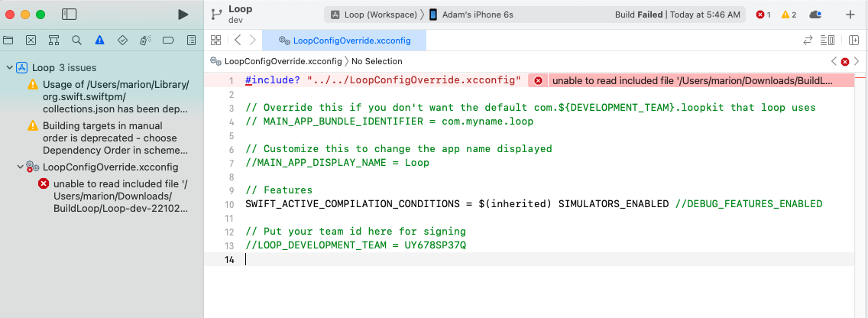Click the SWIFT_ACTIVE_COMPILATION_CONDITIONS line
Viewport: 868px width, 318px height.
[533, 204]
